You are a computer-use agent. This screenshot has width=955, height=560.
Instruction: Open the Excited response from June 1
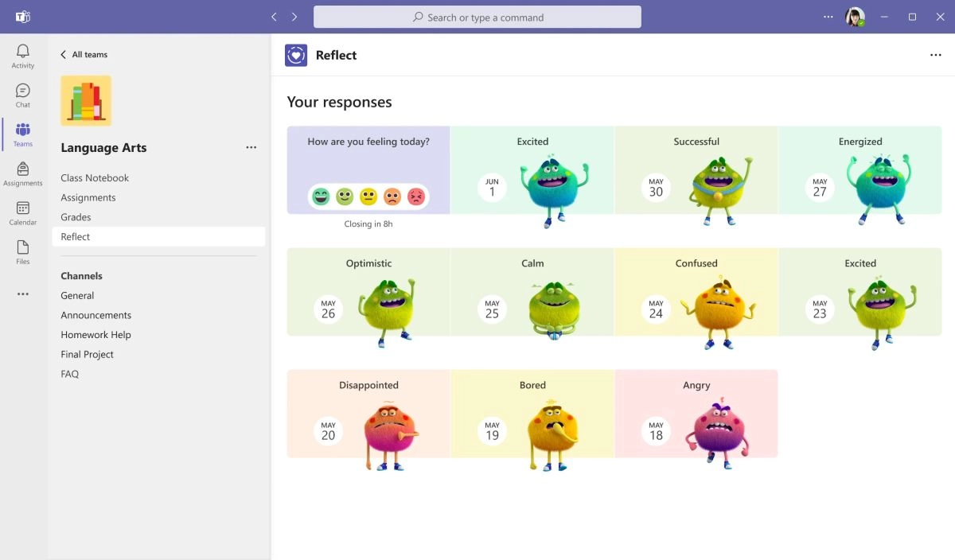[532, 170]
